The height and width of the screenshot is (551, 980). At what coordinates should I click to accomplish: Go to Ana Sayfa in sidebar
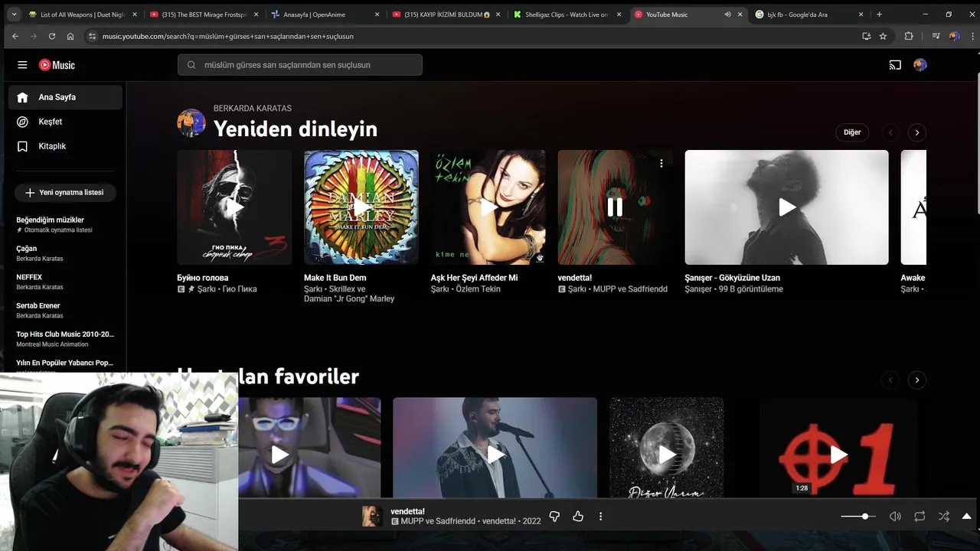[65, 97]
